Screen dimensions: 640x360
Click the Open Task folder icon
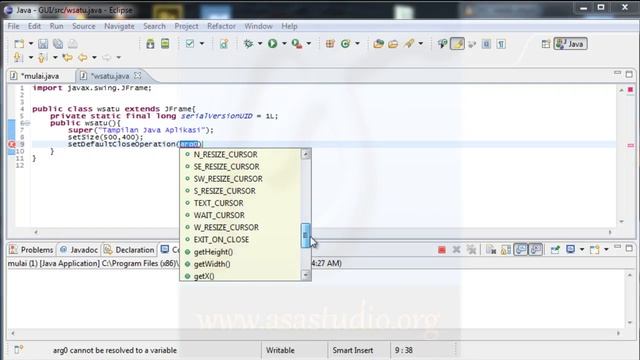click(x=393, y=43)
